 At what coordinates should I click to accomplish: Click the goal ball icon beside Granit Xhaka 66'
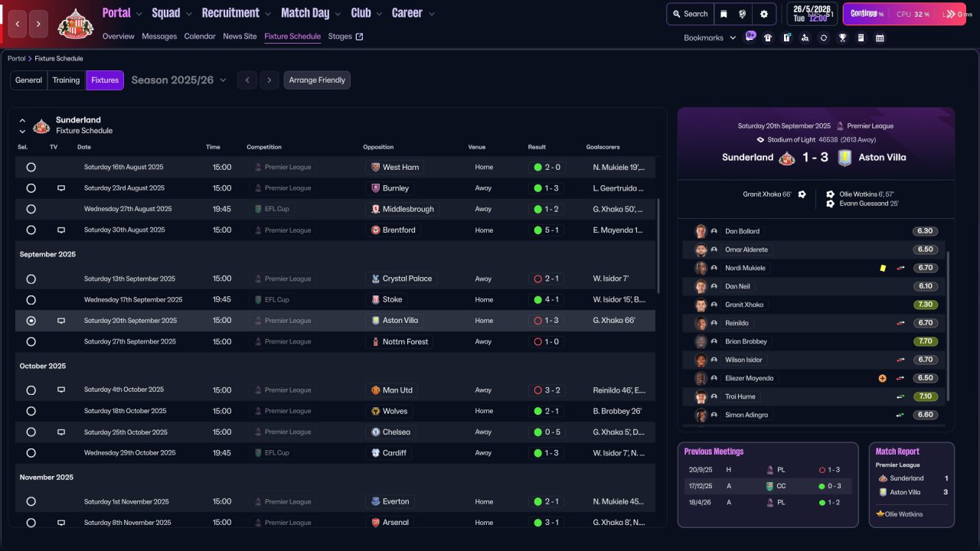point(802,194)
